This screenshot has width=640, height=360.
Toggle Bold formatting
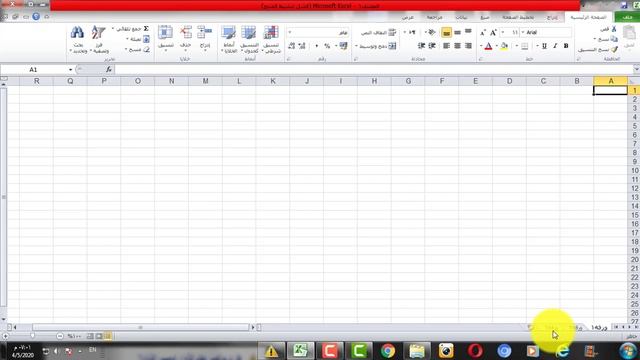click(x=566, y=46)
